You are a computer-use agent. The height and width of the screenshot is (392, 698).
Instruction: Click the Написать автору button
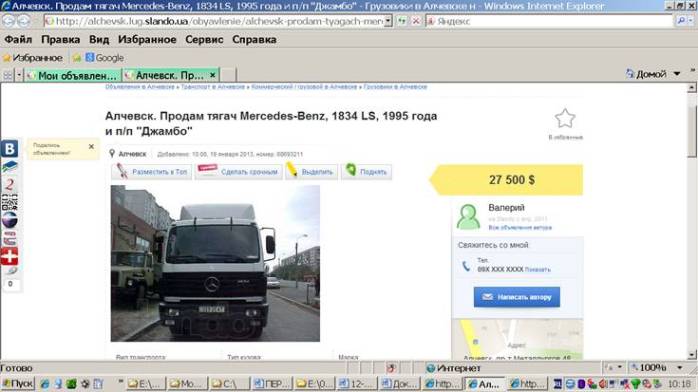click(517, 297)
